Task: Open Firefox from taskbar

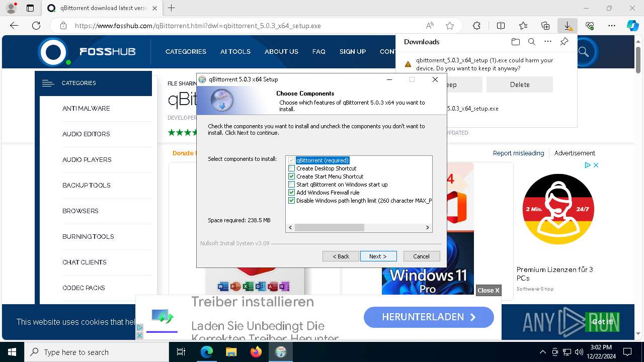Action: pos(256,352)
